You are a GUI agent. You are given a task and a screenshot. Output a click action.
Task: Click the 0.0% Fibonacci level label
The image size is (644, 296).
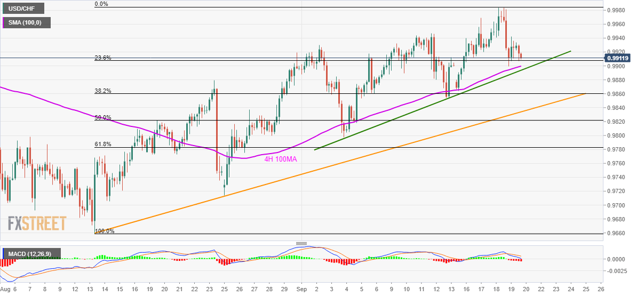pos(101,4)
